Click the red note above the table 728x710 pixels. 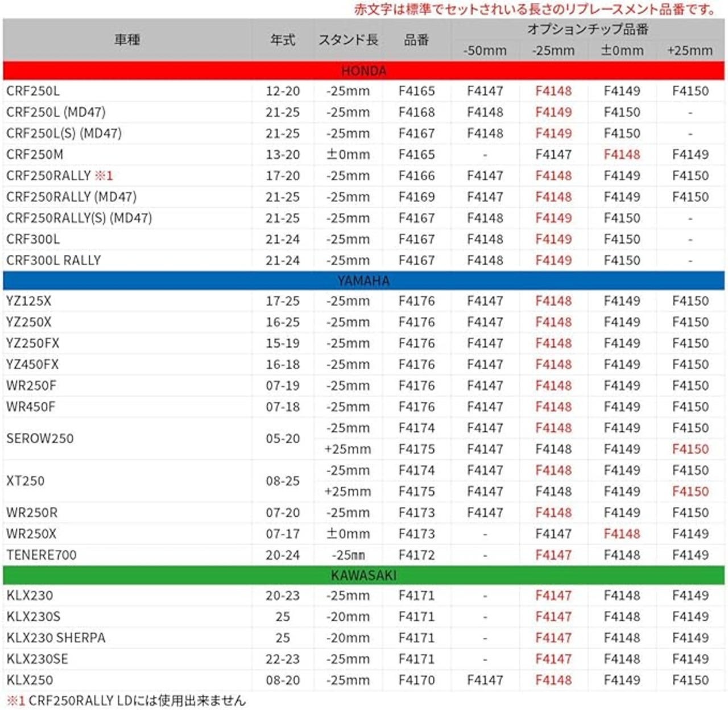pyautogui.click(x=535, y=9)
